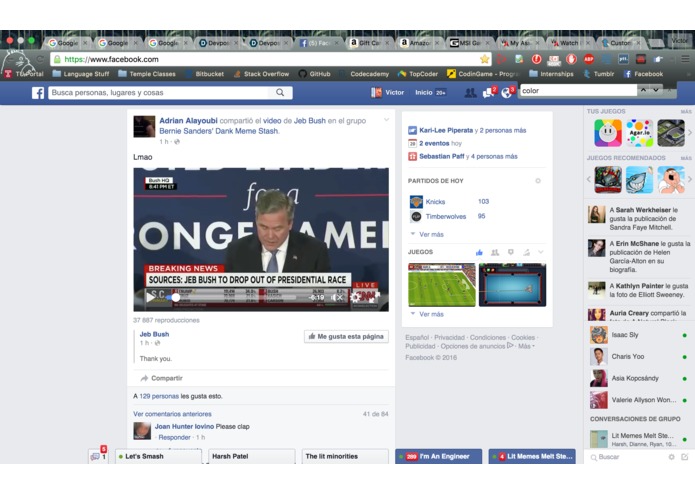Open chat with Isaac Sly
695x494 pixels.
click(639, 335)
